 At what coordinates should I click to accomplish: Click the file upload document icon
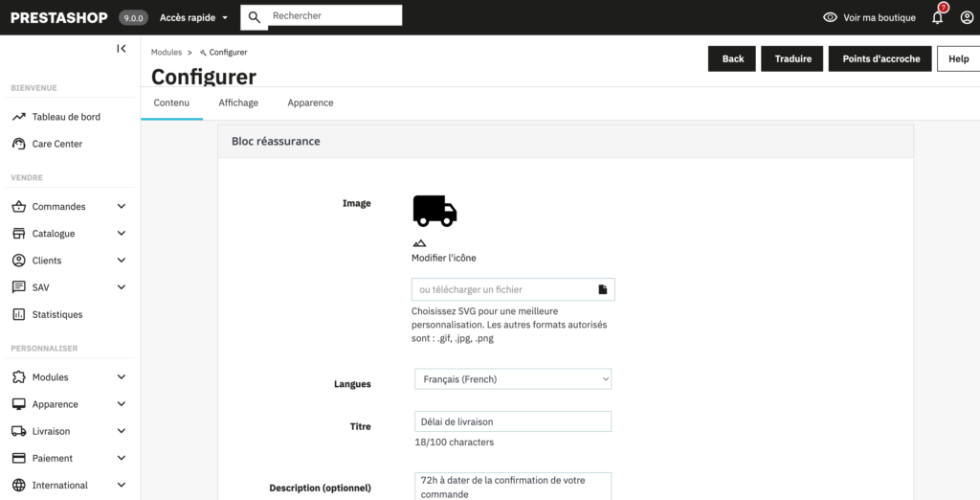pos(603,289)
